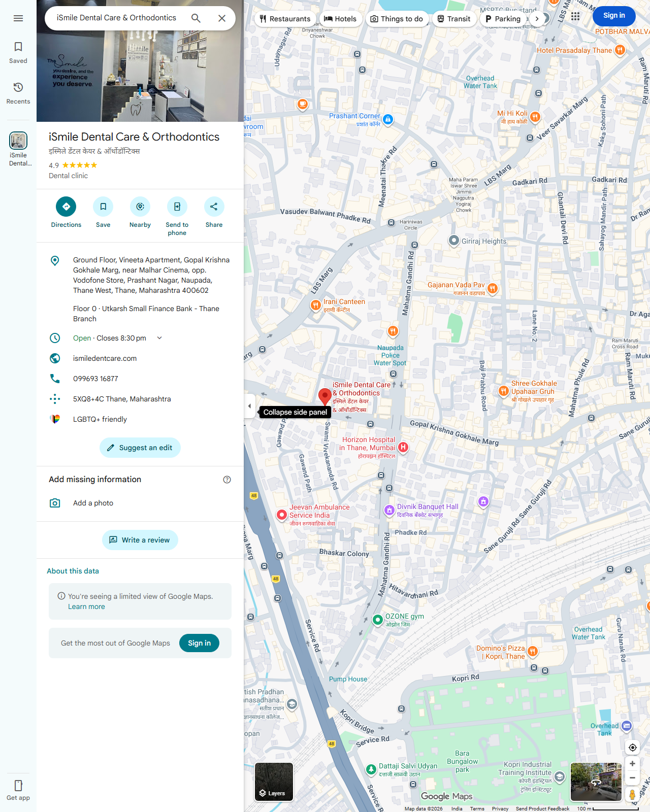Open Street View thumbnail image
Screen dimensions: 650x812
click(x=596, y=782)
